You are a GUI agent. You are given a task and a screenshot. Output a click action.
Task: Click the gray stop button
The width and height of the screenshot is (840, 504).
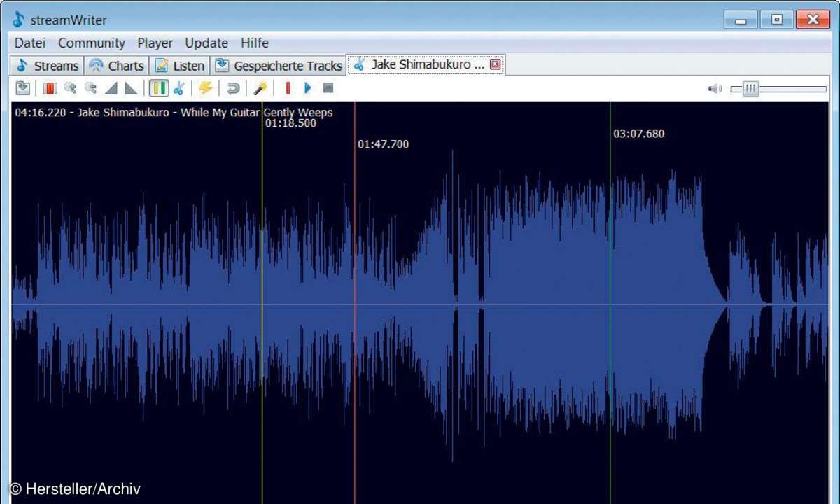click(x=328, y=88)
